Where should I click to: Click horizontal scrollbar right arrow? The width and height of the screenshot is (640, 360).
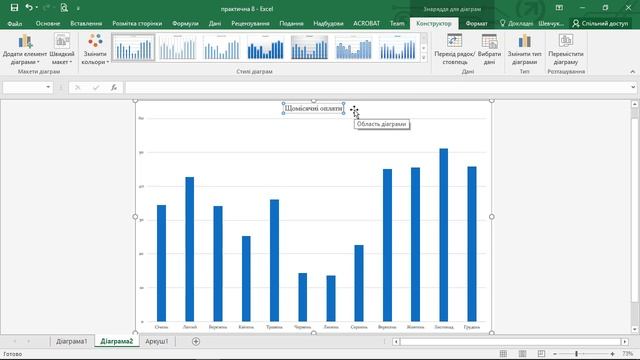(624, 342)
